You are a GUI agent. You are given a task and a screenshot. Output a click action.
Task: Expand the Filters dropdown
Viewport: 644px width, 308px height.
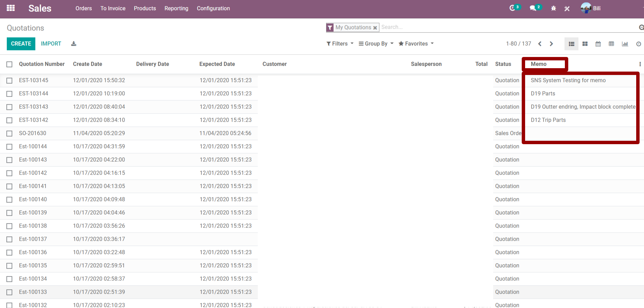tap(340, 44)
